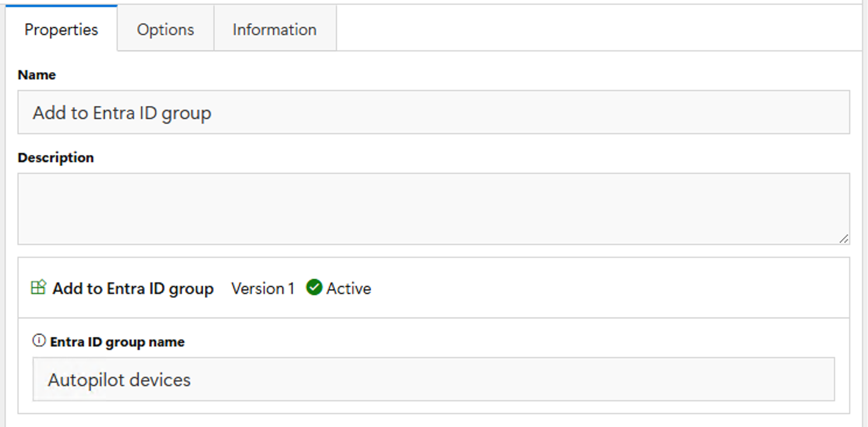
Task: Click the Entra ID group name label
Action: click(117, 342)
